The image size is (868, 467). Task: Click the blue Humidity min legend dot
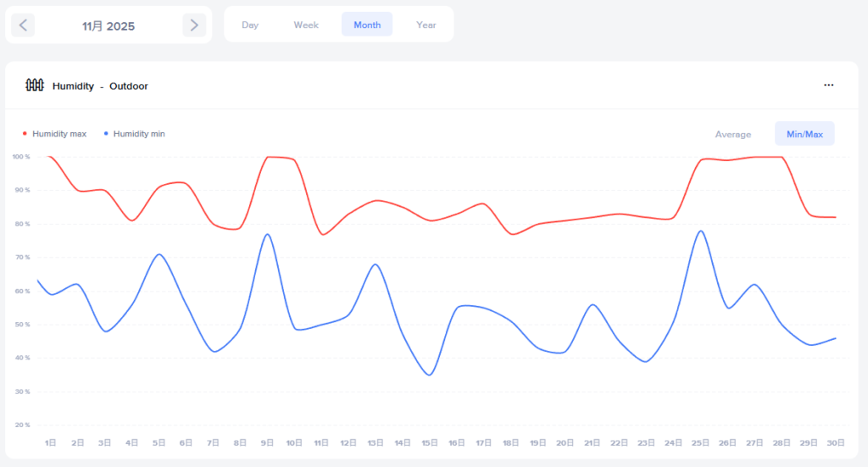[106, 134]
